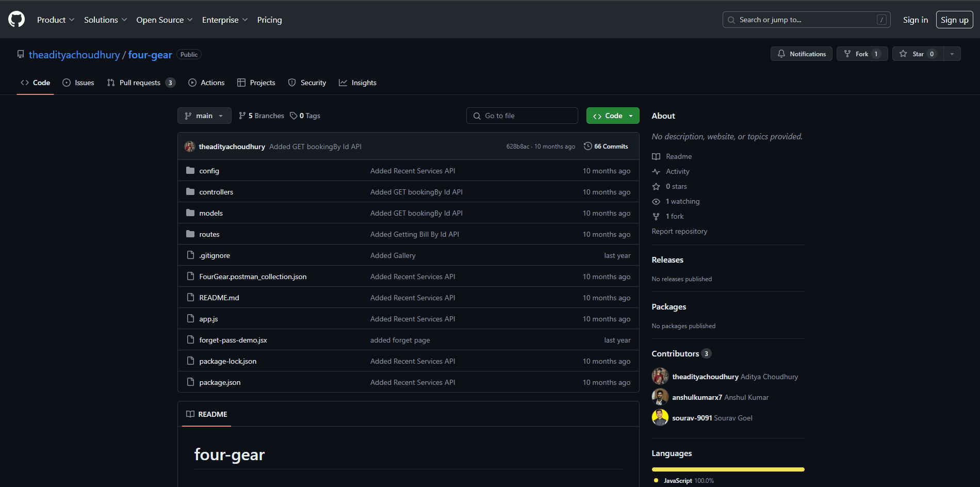Click theadityachoudhury avatar in commit header
Viewport: 980px width, 487px height.
(x=190, y=147)
